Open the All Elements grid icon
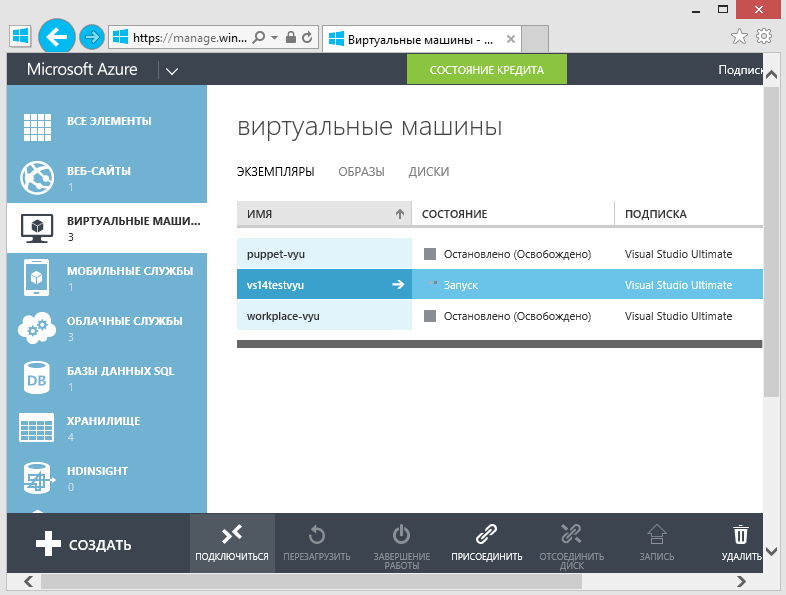The height and width of the screenshot is (595, 786). pyautogui.click(x=37, y=127)
